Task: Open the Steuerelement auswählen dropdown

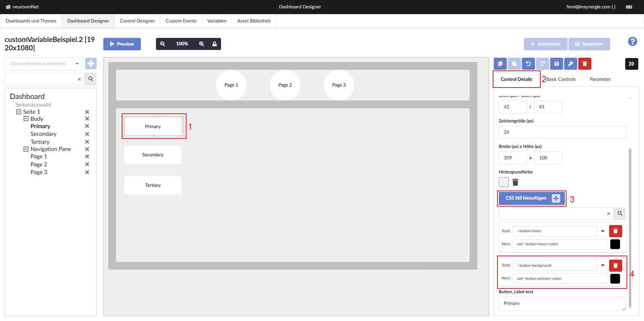Action: 44,64
